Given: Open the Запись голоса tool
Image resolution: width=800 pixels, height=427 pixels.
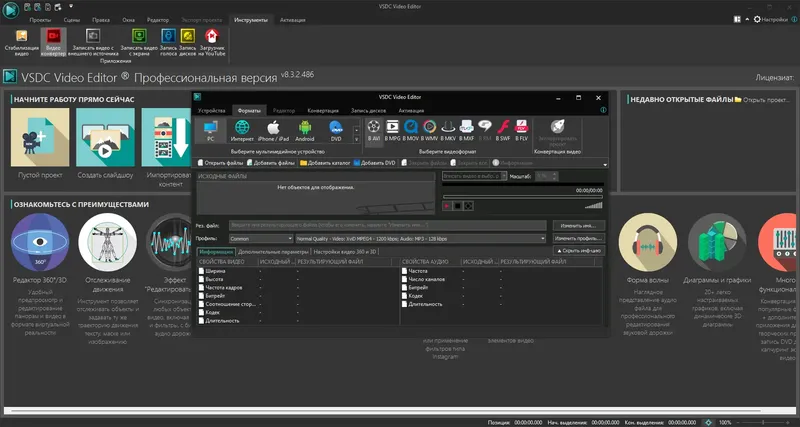Looking at the screenshot, I should (x=168, y=42).
